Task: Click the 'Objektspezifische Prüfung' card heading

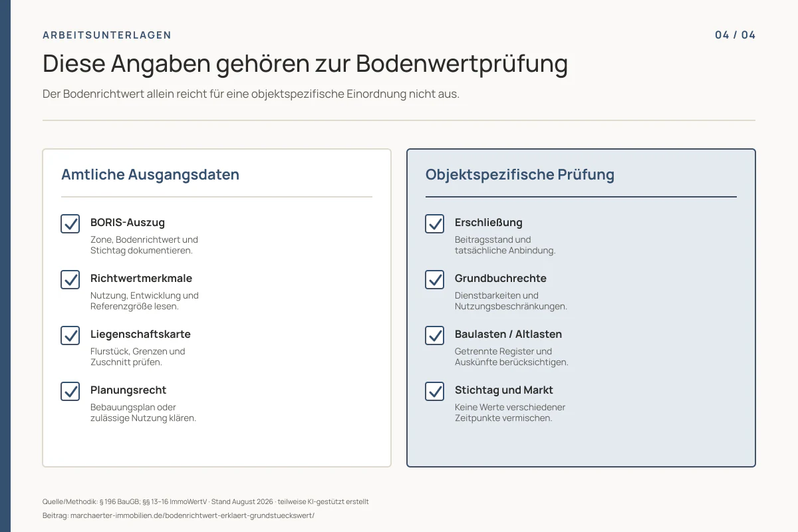Action: (520, 175)
